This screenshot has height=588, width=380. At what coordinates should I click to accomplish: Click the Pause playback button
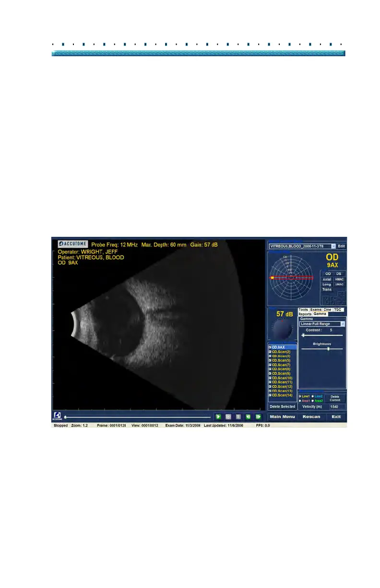pyautogui.click(x=238, y=417)
